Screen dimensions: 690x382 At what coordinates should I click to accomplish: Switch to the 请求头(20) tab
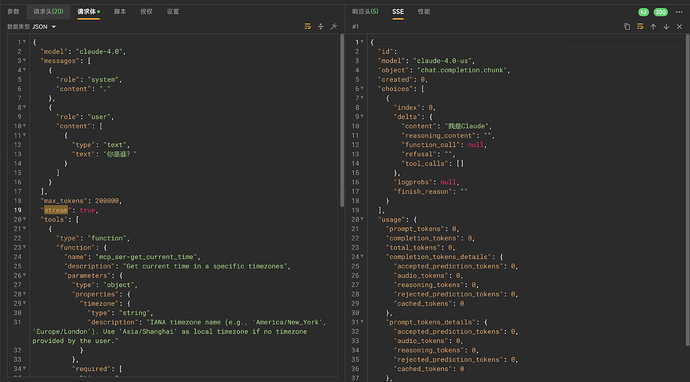[x=48, y=11]
